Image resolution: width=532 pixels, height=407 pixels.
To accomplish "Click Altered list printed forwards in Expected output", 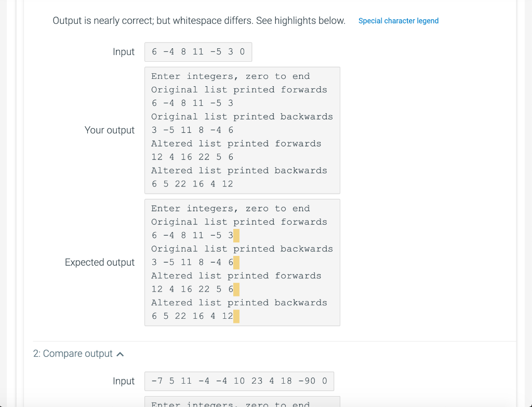I will click(236, 276).
